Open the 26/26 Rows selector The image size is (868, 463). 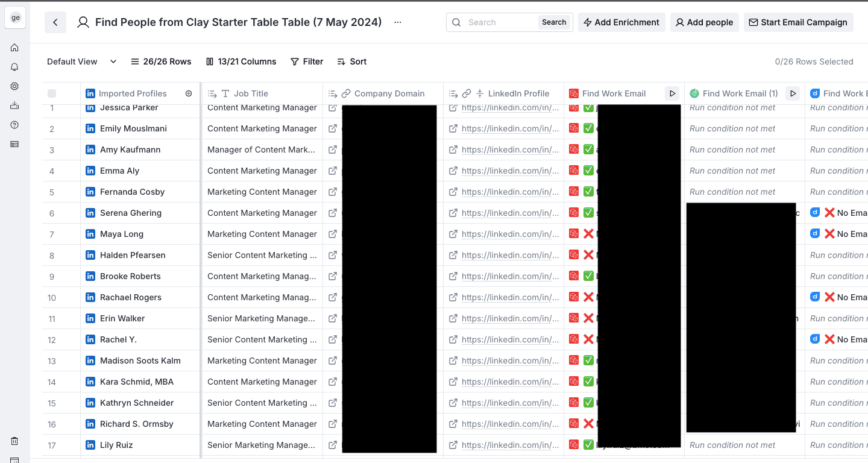[161, 61]
